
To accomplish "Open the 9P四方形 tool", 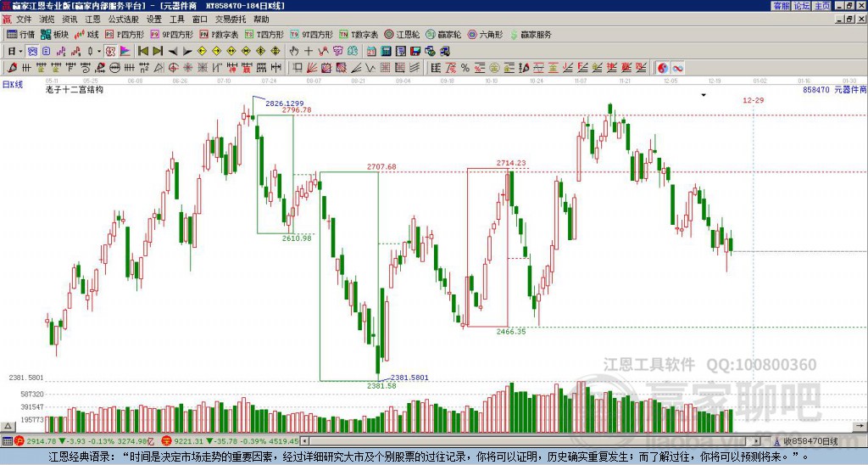I will point(172,34).
